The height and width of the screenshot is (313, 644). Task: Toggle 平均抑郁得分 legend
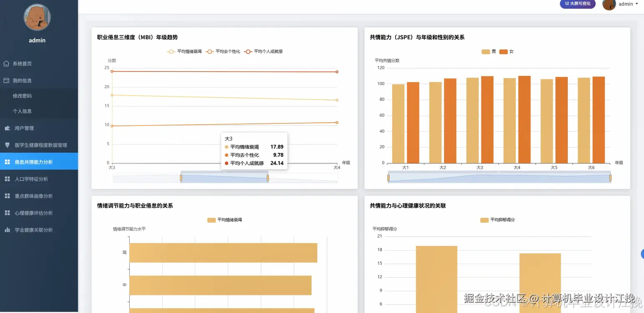tap(498, 220)
